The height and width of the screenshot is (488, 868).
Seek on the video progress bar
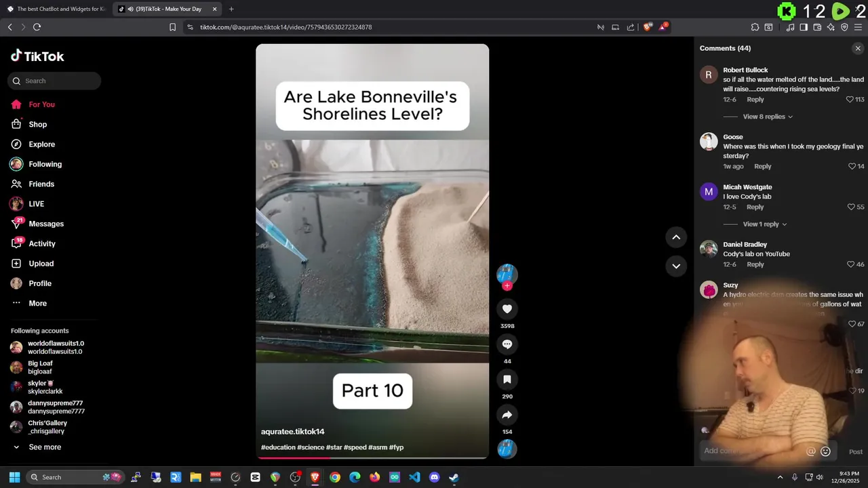coord(372,457)
